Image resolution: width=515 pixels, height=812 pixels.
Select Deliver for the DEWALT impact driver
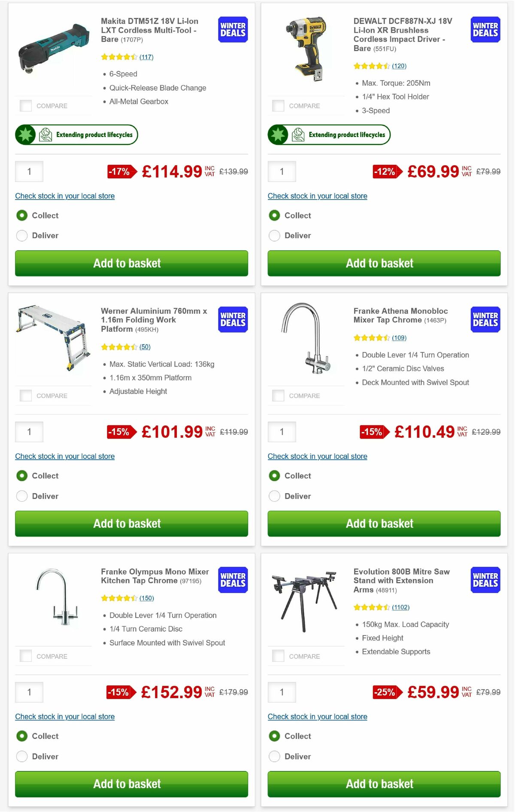point(274,235)
